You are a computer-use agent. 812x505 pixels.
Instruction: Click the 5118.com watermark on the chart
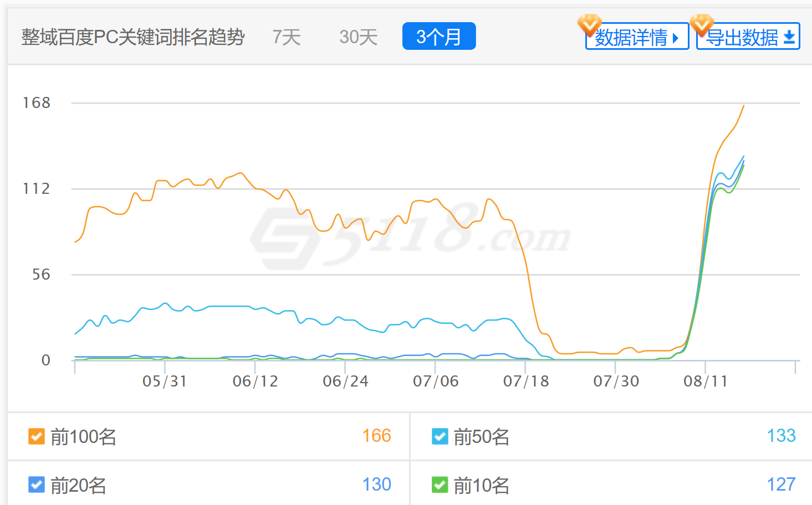(410, 235)
